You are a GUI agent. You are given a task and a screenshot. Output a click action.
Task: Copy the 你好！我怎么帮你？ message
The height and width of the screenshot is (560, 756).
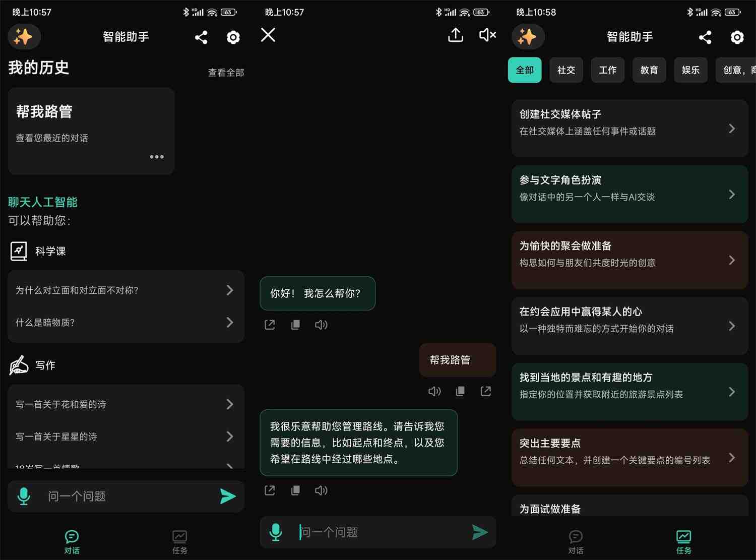click(x=296, y=325)
